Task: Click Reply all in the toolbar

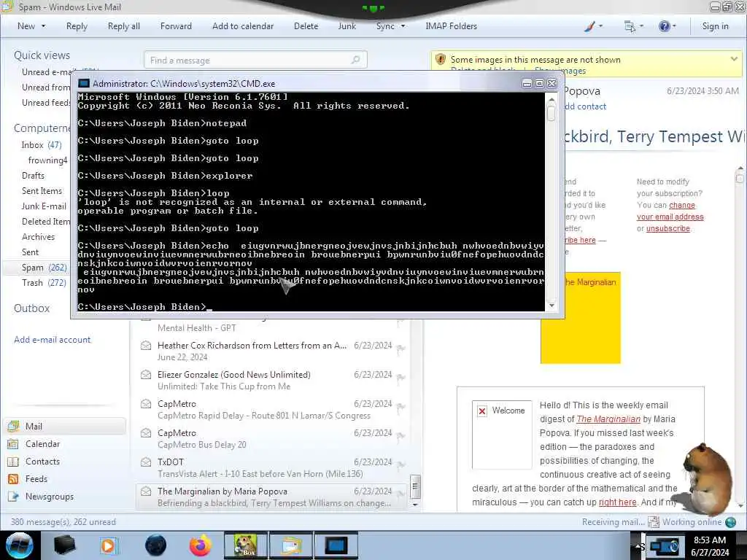Action: (x=124, y=26)
